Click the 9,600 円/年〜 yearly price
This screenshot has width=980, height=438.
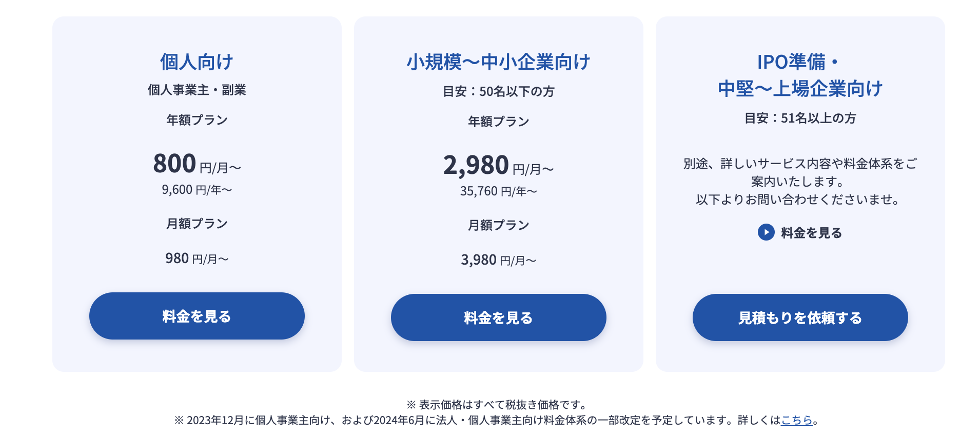[x=197, y=190]
